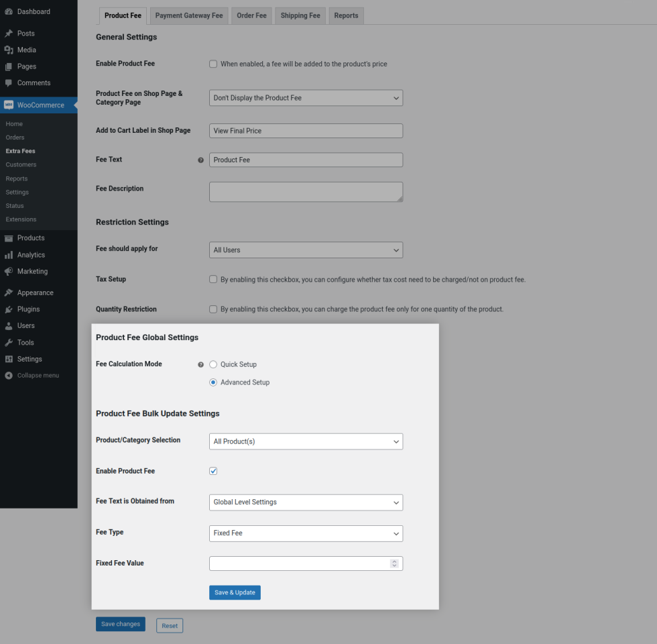Click the Save & Update button
This screenshot has height=644, width=657.
pos(235,592)
